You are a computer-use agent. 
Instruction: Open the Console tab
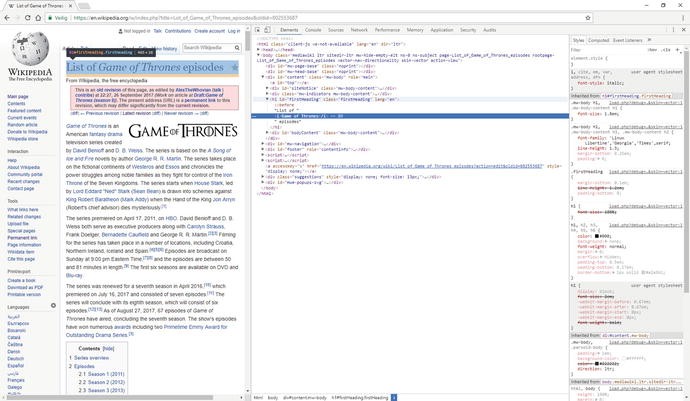tap(313, 30)
